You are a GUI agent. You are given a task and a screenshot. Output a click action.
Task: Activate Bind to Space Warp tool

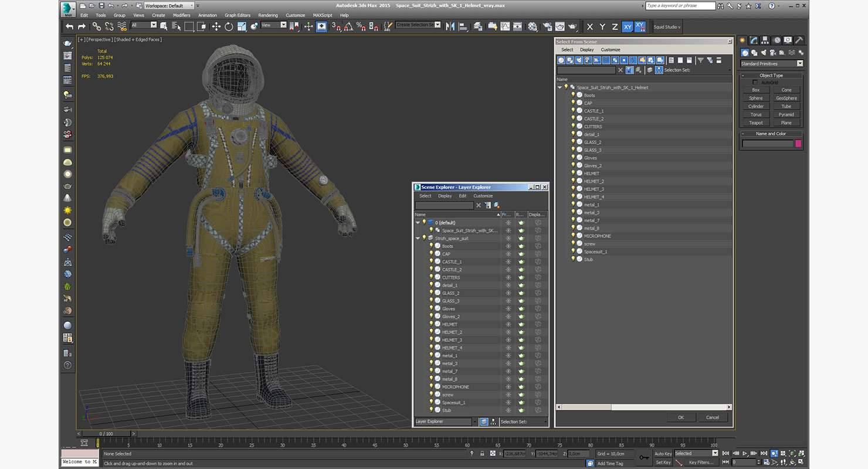point(122,26)
